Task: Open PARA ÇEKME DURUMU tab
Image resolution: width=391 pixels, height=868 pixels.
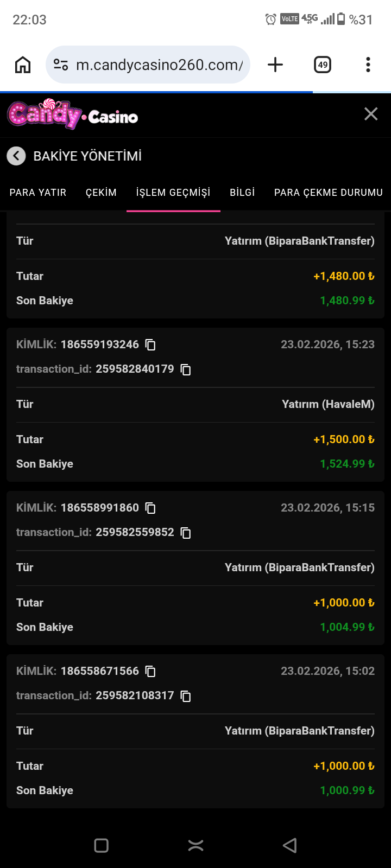Action: coord(329,193)
